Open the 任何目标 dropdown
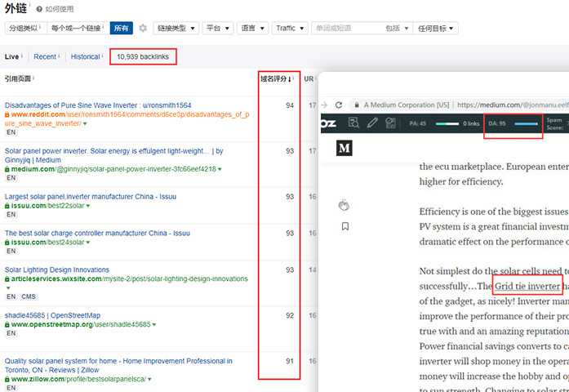 coord(435,28)
